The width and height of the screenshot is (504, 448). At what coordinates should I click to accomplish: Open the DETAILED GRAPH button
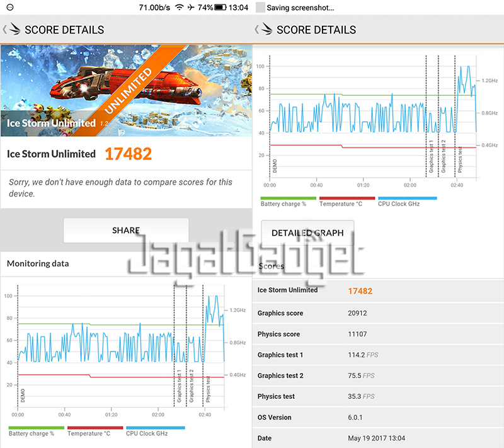pos(307,233)
